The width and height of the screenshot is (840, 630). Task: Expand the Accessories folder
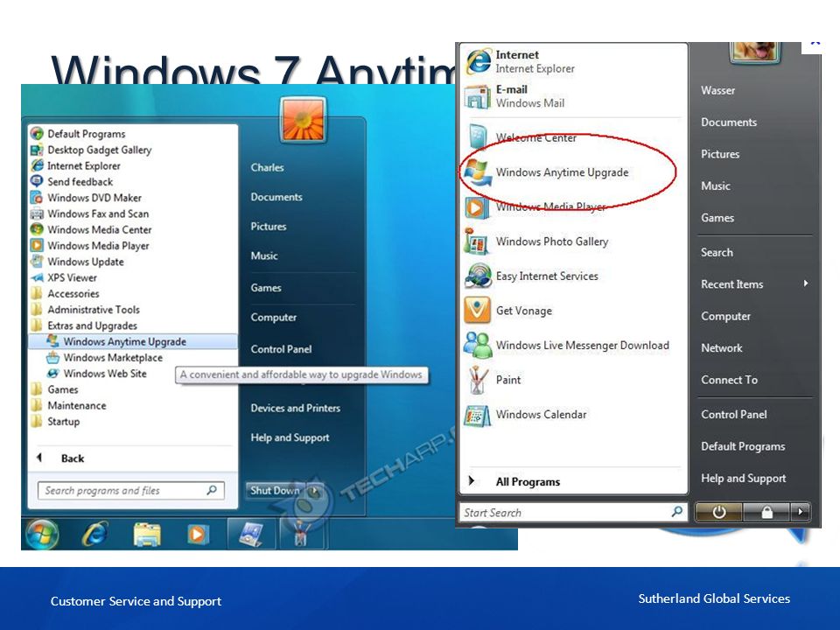(x=73, y=294)
